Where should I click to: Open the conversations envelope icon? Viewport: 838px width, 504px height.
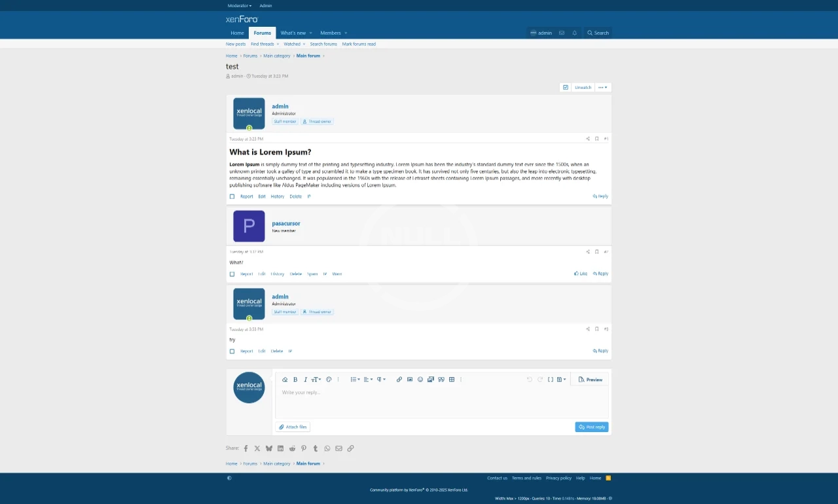tap(562, 33)
